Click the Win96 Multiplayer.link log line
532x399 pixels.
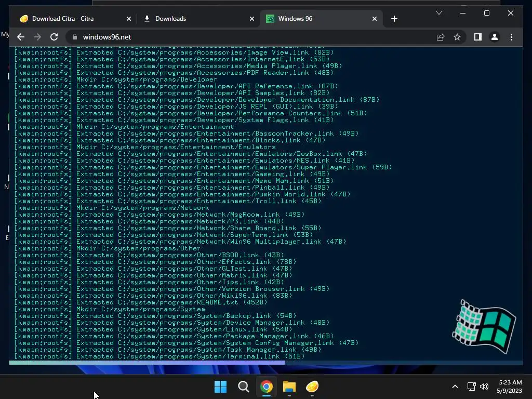pyautogui.click(x=180, y=242)
